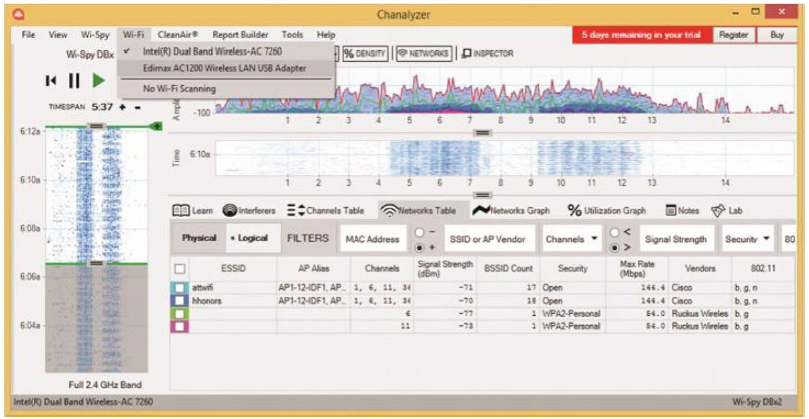
Task: Toggle the hhonors network checkbox
Action: 180,300
